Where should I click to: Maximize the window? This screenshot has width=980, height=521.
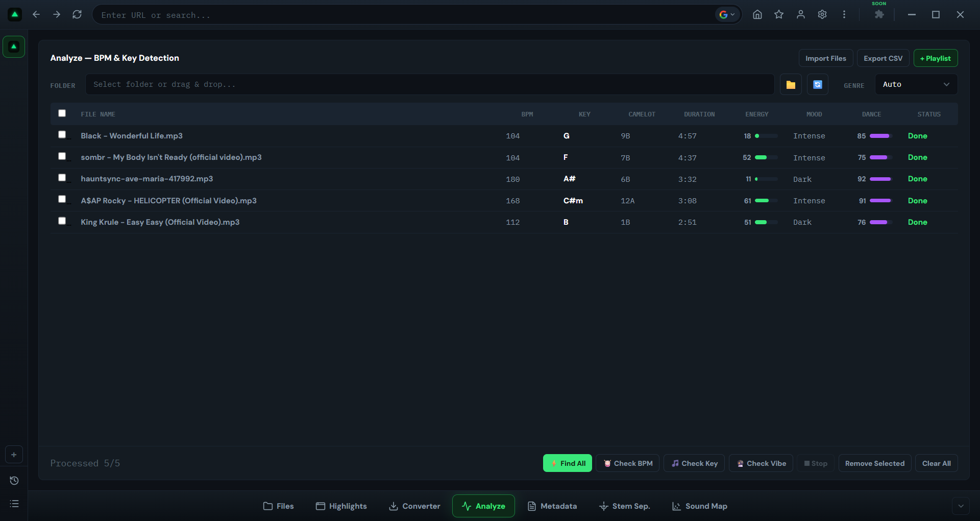coord(936,14)
